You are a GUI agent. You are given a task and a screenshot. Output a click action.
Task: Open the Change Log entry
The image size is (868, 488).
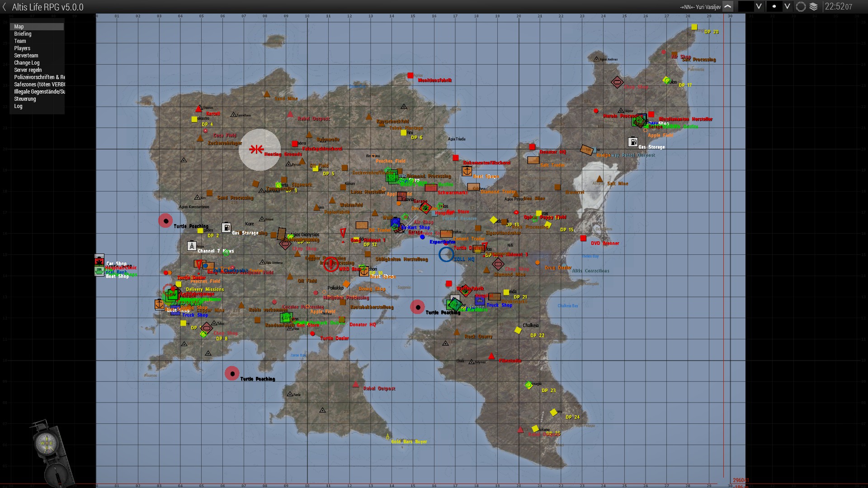coord(27,63)
